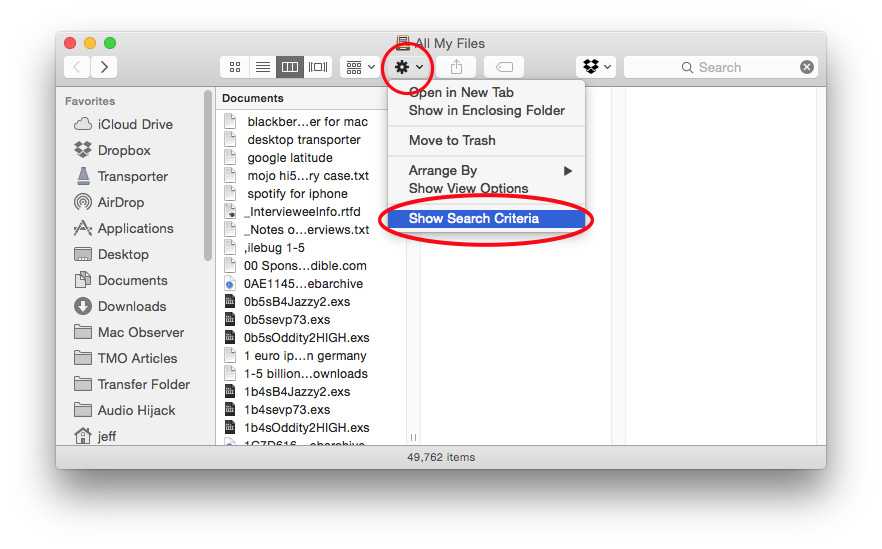The height and width of the screenshot is (549, 882).
Task: Open Dropbox in the sidebar
Action: click(112, 150)
